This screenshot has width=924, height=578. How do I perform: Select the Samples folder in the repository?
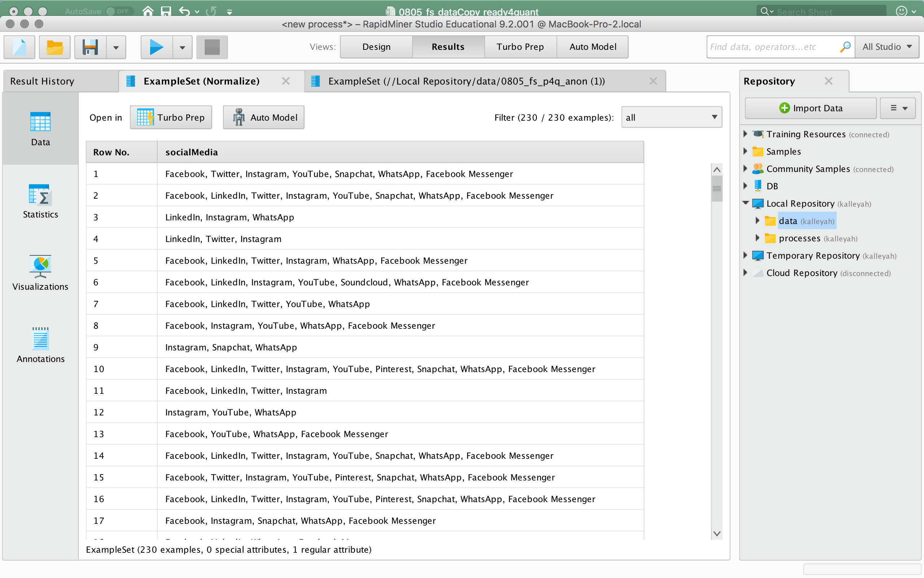coord(777,151)
